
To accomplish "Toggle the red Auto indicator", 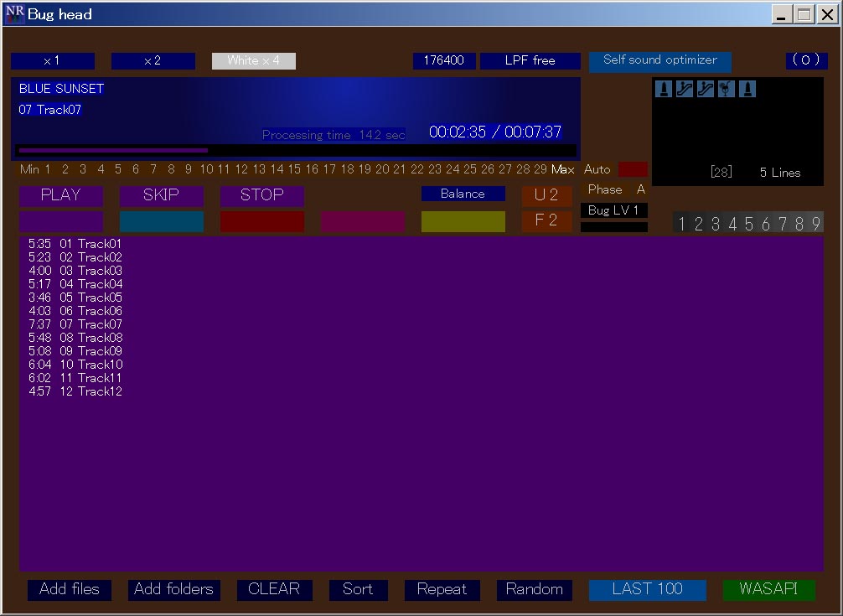I will tap(633, 169).
